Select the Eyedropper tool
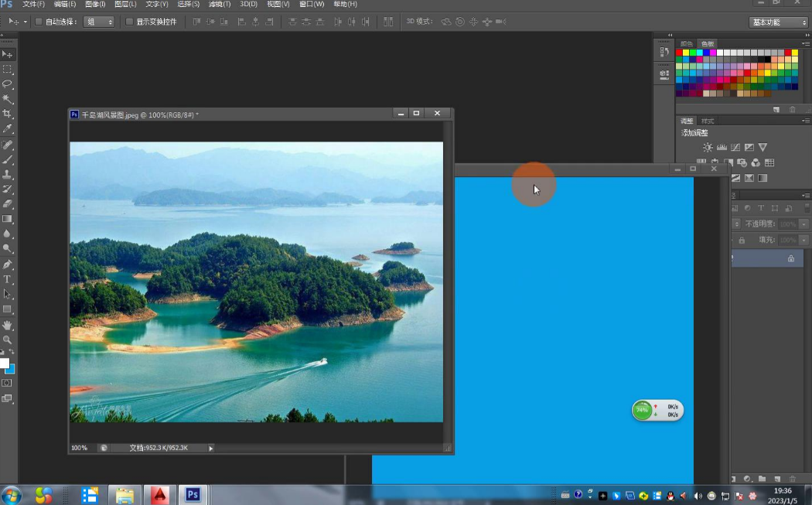 coord(7,128)
